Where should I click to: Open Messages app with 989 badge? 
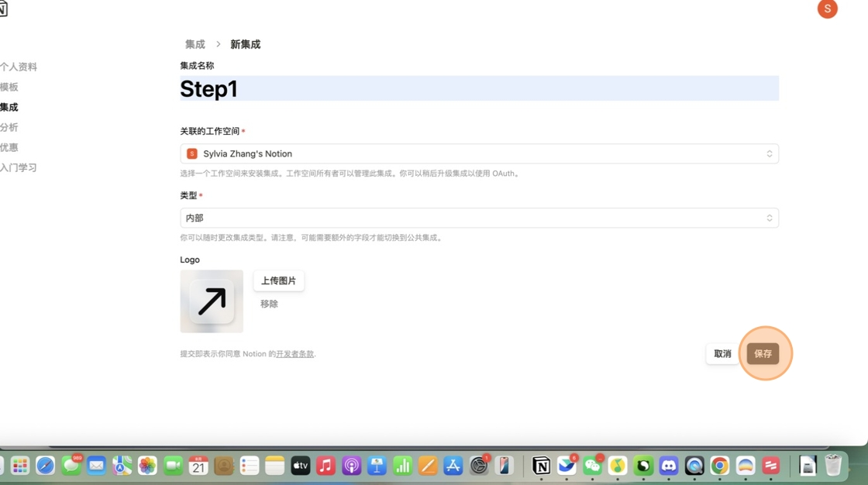coord(71,466)
